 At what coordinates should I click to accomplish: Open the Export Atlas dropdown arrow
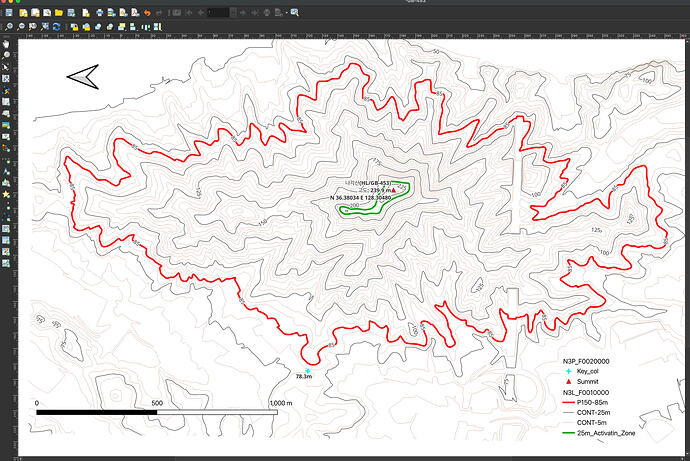click(287, 13)
